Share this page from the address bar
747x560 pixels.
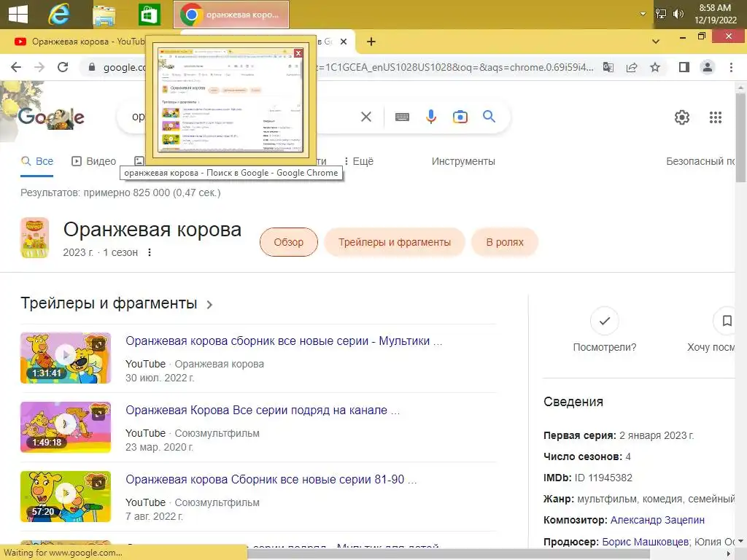[632, 67]
